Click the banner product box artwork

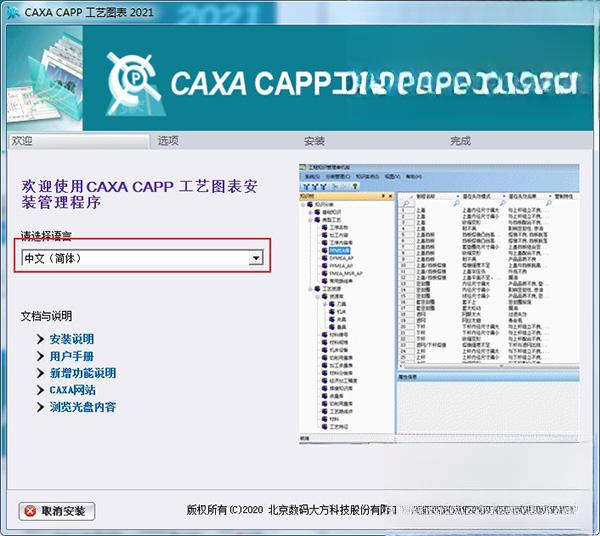[x=44, y=78]
